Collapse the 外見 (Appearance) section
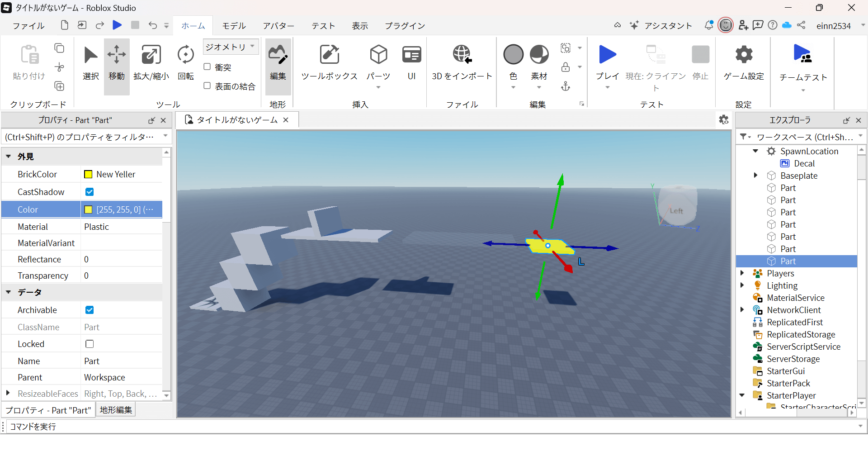This screenshot has height=456, width=868. point(8,157)
